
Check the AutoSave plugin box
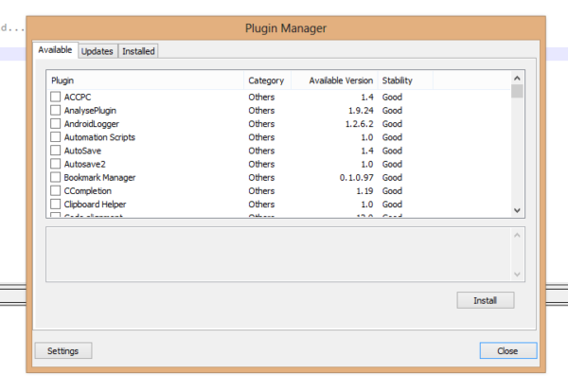(56, 151)
